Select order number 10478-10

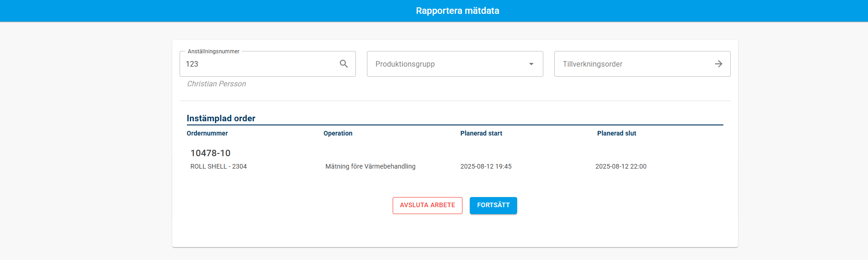pyautogui.click(x=210, y=153)
